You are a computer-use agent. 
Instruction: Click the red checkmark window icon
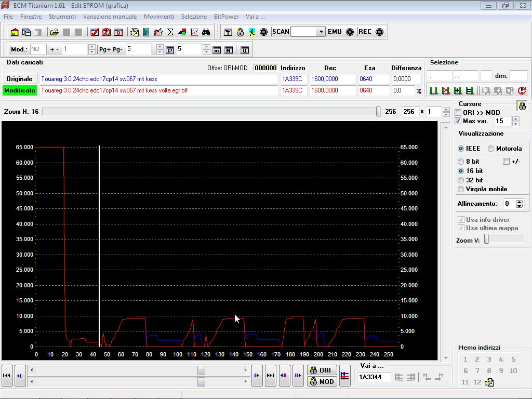(95, 32)
